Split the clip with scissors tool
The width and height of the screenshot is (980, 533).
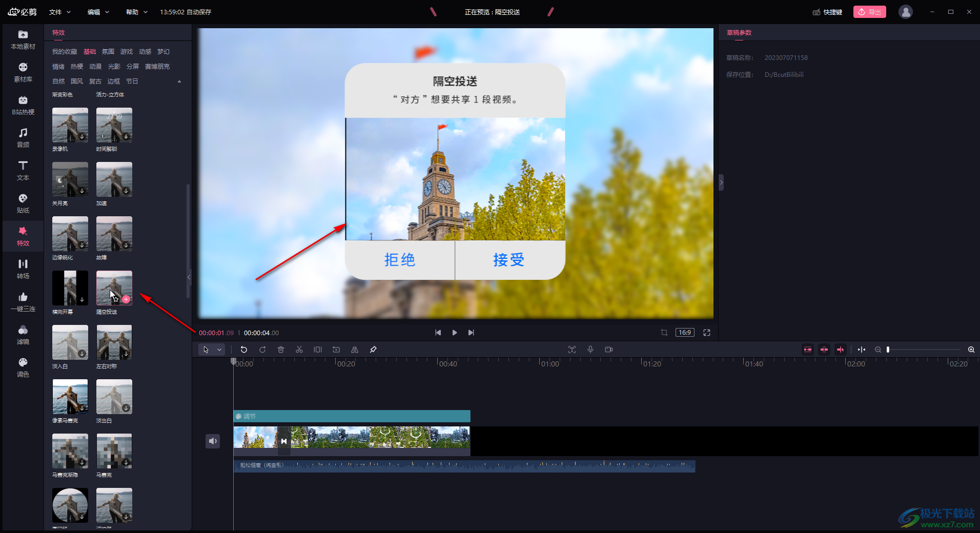coord(299,350)
